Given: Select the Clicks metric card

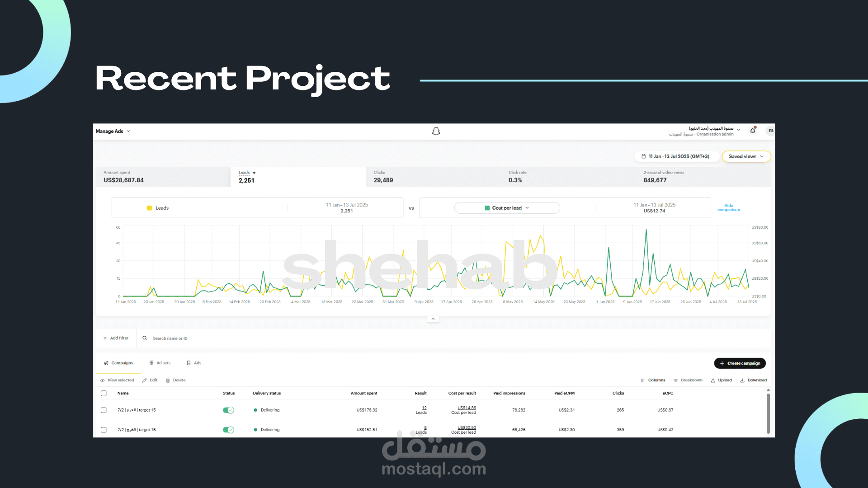Looking at the screenshot, I should 433,177.
